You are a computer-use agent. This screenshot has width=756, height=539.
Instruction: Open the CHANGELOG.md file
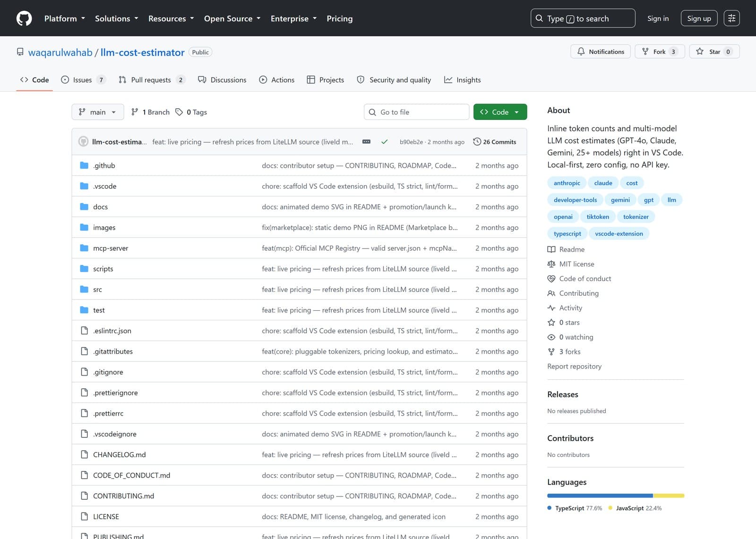(120, 454)
